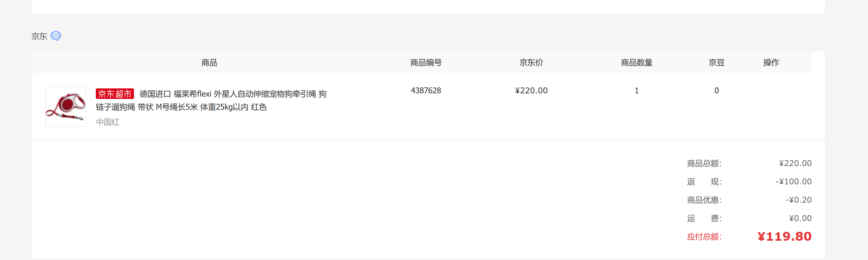Click the 运费 amount ¥0.00

[800, 218]
